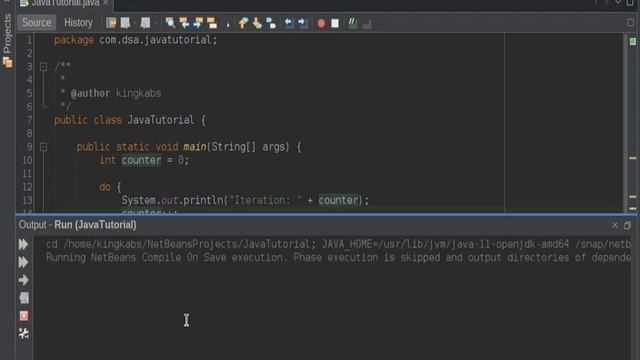Viewport: 640px width, 360px height.
Task: Click 'public static void main' line
Action: pyautogui.click(x=189, y=147)
